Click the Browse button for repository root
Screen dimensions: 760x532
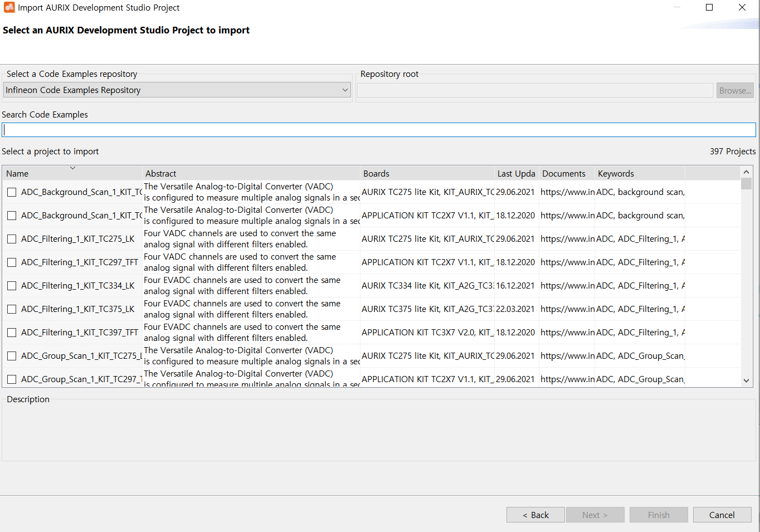(x=735, y=90)
